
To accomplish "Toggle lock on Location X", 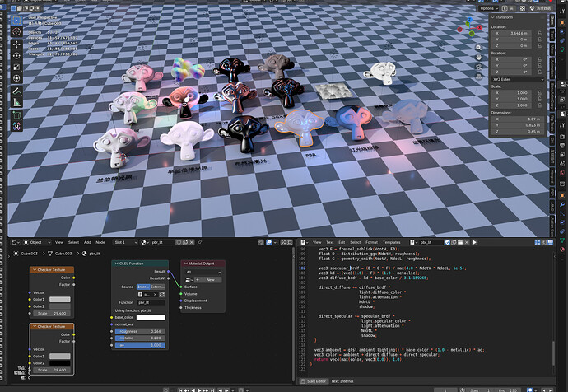I will coord(539,33).
